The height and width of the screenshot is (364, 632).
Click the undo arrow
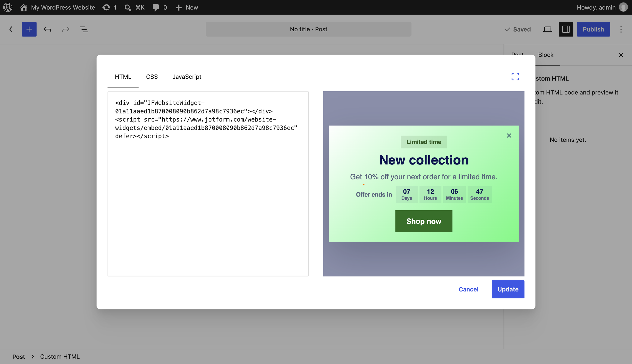[x=48, y=29]
